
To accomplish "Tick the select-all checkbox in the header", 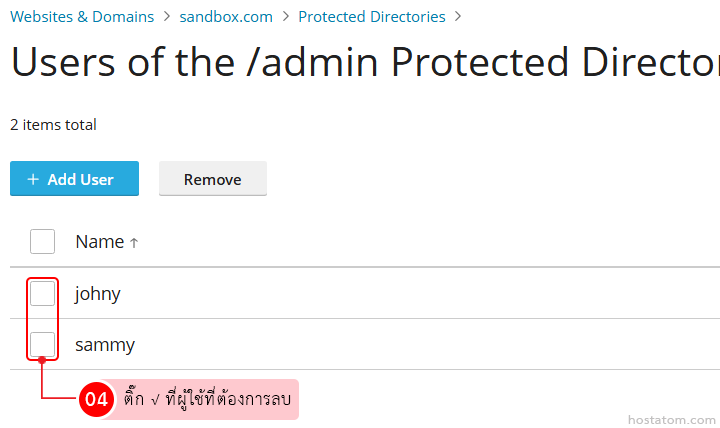I will coord(42,241).
